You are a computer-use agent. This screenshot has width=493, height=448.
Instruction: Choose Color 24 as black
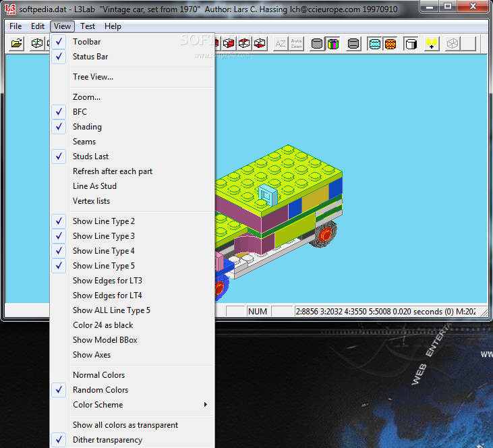click(x=132, y=325)
